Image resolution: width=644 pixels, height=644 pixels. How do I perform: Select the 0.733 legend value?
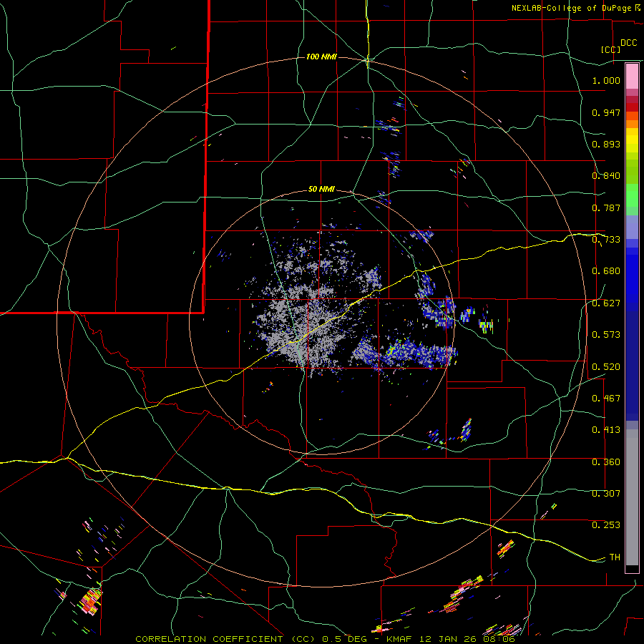pos(606,240)
